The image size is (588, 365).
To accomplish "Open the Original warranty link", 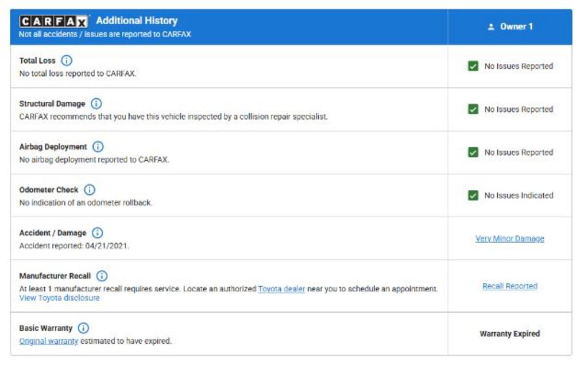I will point(49,341).
